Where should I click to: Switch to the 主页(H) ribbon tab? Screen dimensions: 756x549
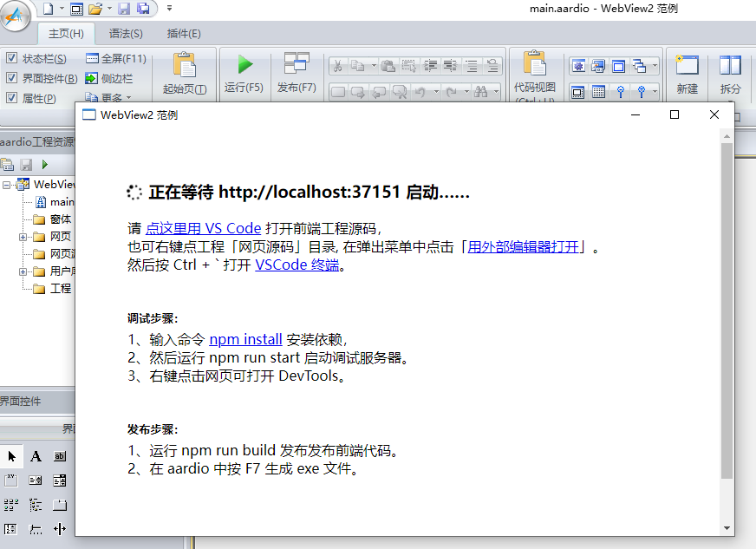[x=66, y=33]
